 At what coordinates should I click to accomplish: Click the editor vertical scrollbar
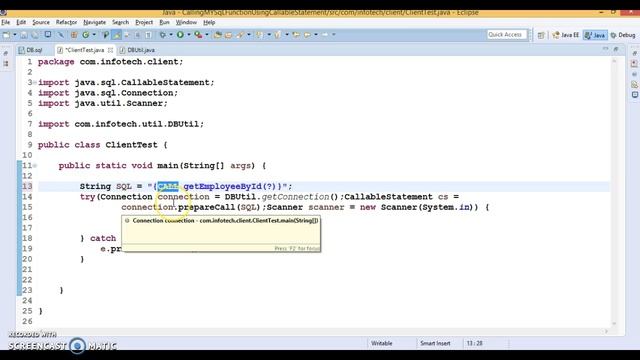(614, 192)
